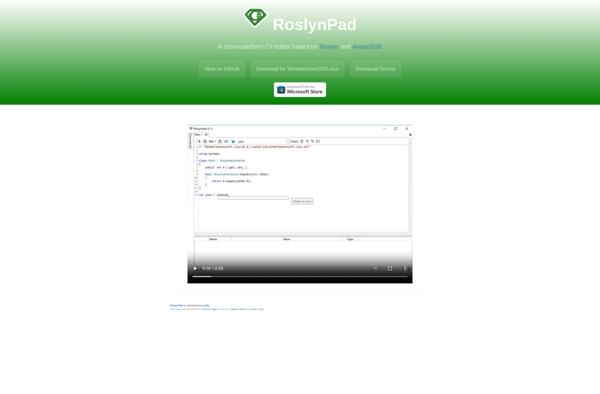The width and height of the screenshot is (600, 394).
Task: Open the View on GitHub button
Action: [222, 69]
